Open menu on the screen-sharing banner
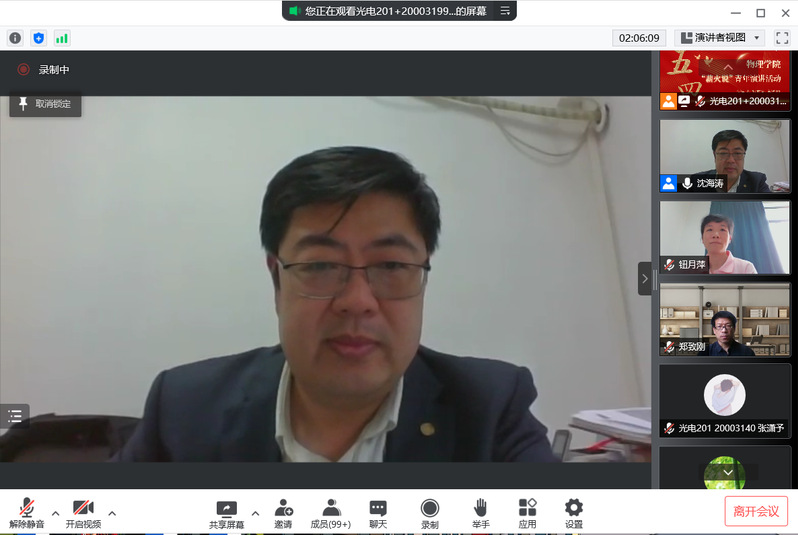Viewport: 798px width, 535px height. [x=505, y=10]
